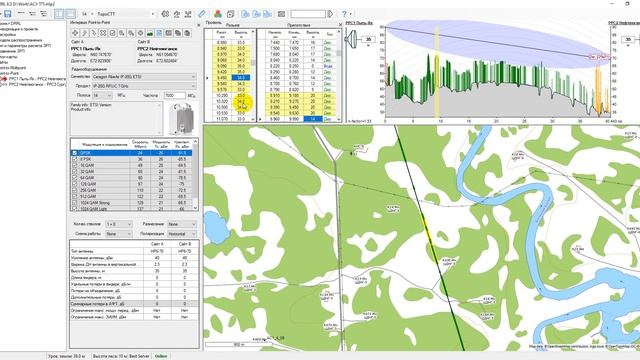Click the gray grid icon before search box
The image size is (640, 360).
281,14
